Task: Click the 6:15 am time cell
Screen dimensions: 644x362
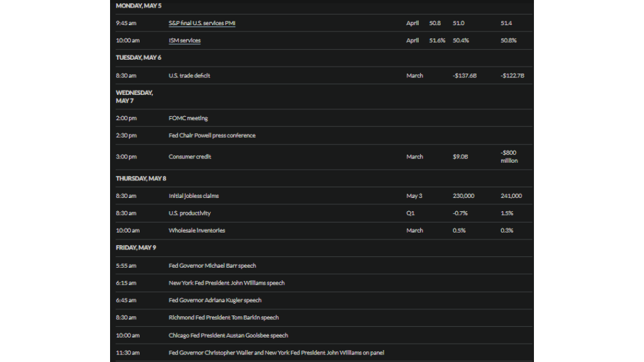Action: pyautogui.click(x=126, y=283)
